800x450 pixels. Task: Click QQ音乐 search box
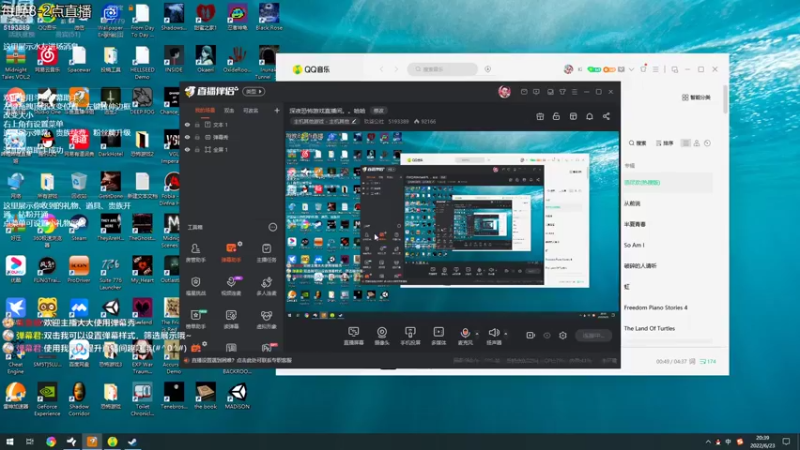pos(442,69)
